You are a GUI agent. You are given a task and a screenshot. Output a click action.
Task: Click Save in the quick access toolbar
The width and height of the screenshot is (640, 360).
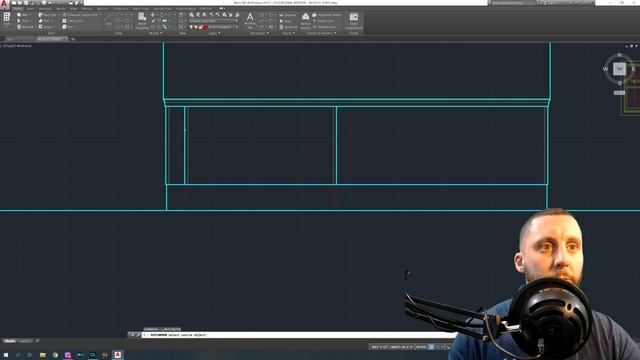point(26,3)
